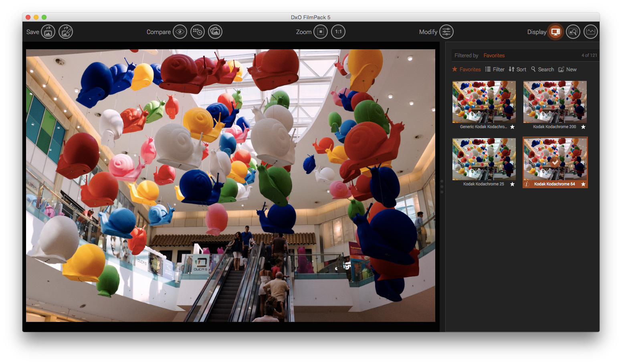Set zoom to 1:1
The image size is (622, 364).
(338, 32)
